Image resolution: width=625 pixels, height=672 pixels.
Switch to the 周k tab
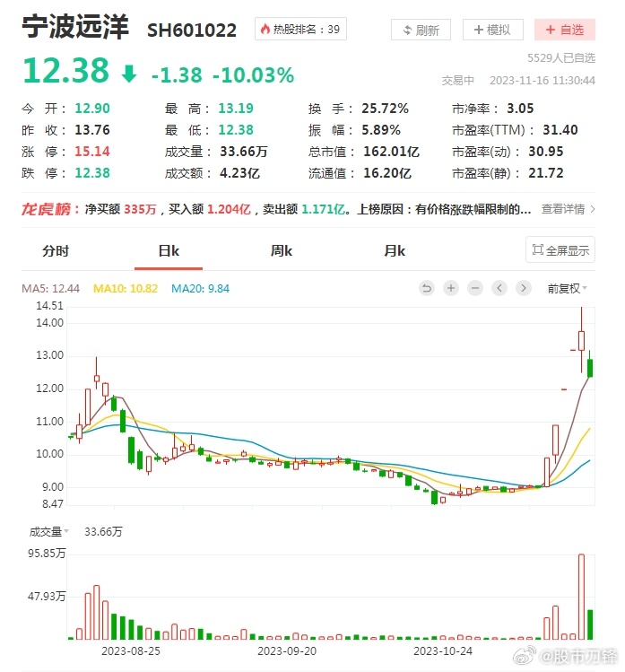click(281, 250)
